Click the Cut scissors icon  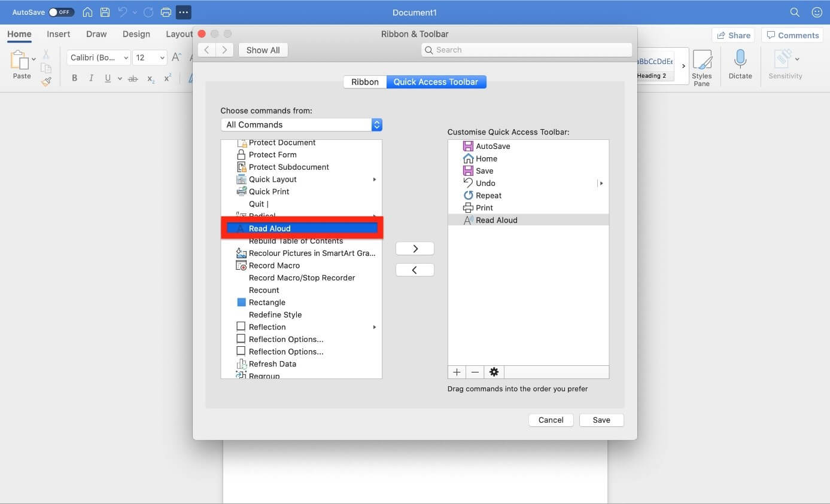(x=46, y=55)
